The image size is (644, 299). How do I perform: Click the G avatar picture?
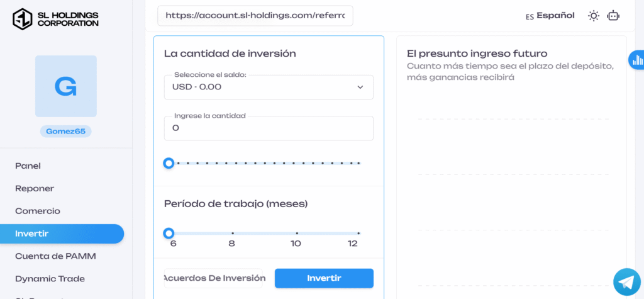[x=66, y=86]
